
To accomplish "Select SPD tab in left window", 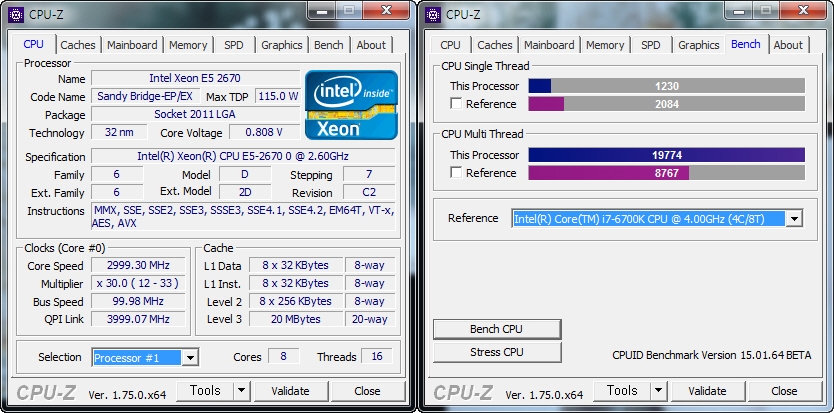I will [x=233, y=45].
